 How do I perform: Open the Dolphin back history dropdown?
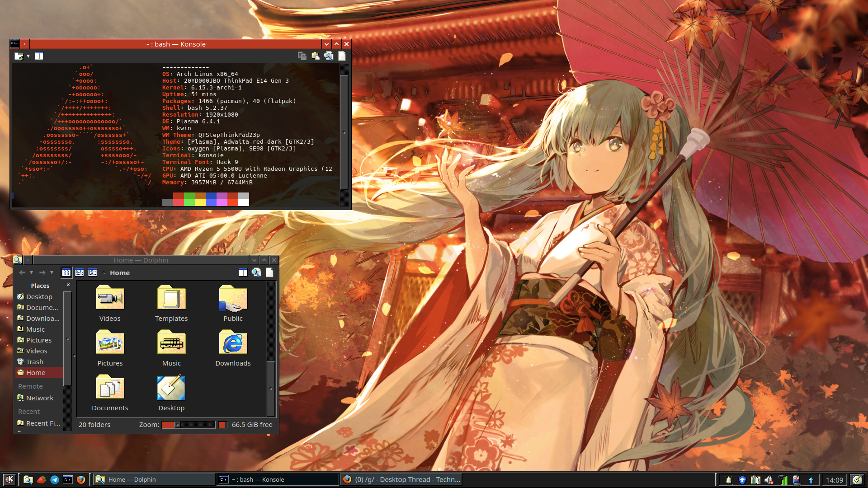[31, 272]
